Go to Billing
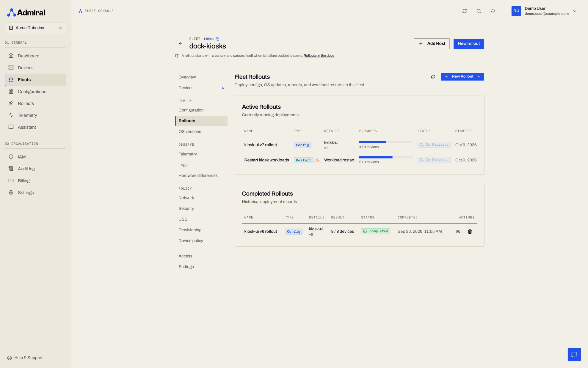The image size is (588, 368). tap(35, 181)
